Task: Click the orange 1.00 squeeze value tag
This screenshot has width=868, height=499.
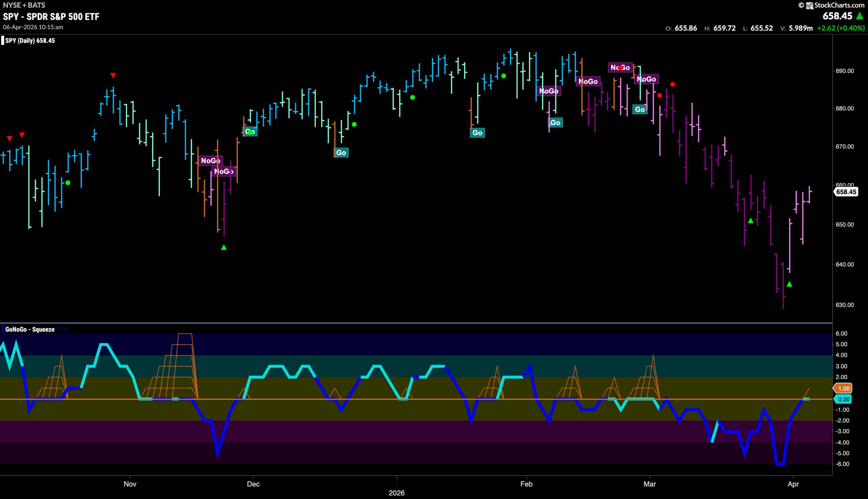Action: [x=843, y=388]
